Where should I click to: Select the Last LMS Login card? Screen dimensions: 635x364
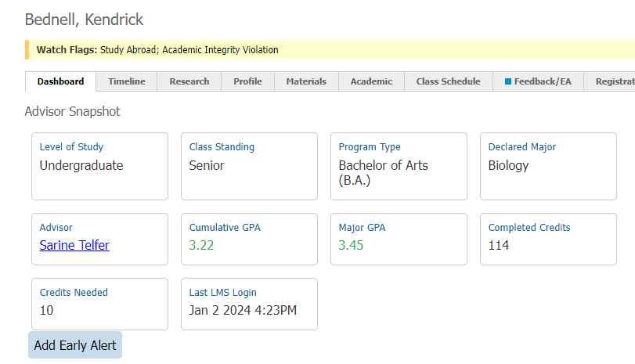pos(249,304)
